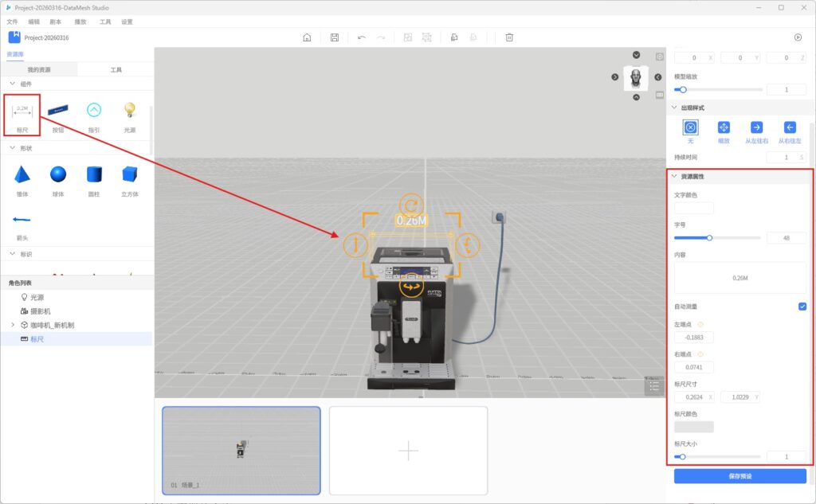The width and height of the screenshot is (816, 504).
Task: Uncheck the 自动测量 checkbox
Action: coord(802,307)
